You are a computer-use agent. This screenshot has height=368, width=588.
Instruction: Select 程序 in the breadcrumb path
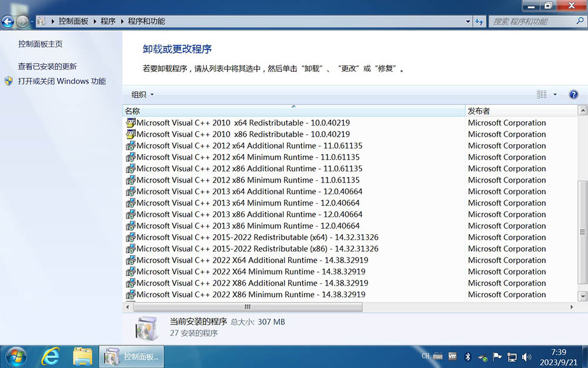107,21
